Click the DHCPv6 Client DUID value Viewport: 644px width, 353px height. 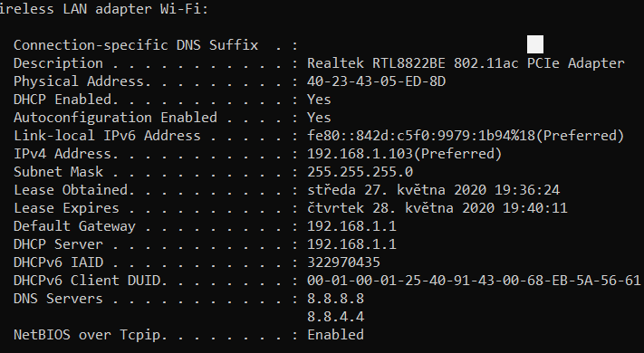(x=474, y=281)
